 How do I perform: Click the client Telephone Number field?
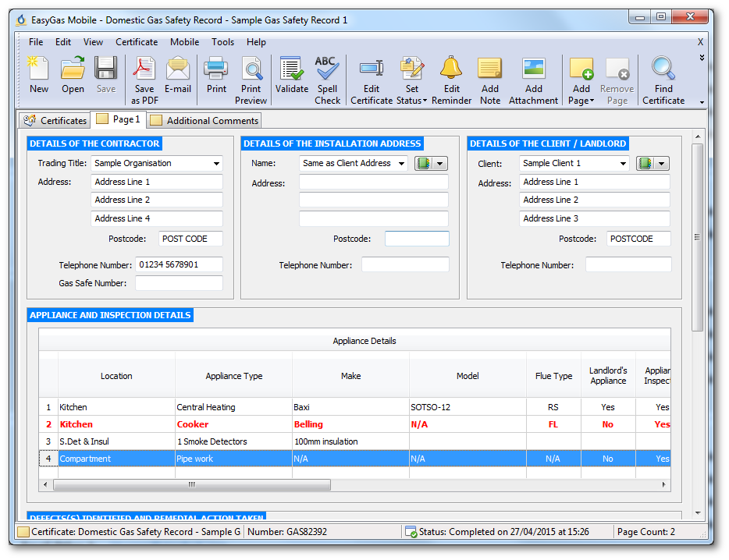coord(628,264)
